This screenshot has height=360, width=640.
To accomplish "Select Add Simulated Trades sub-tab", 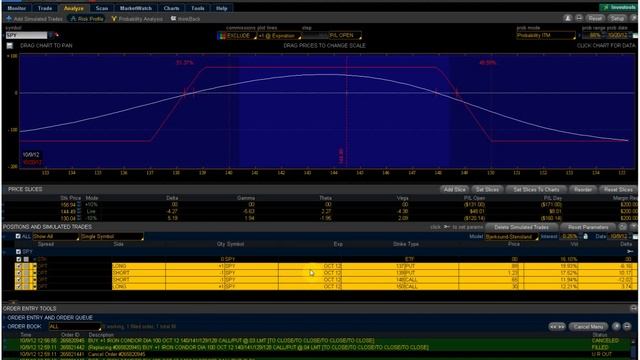I will tap(34, 19).
